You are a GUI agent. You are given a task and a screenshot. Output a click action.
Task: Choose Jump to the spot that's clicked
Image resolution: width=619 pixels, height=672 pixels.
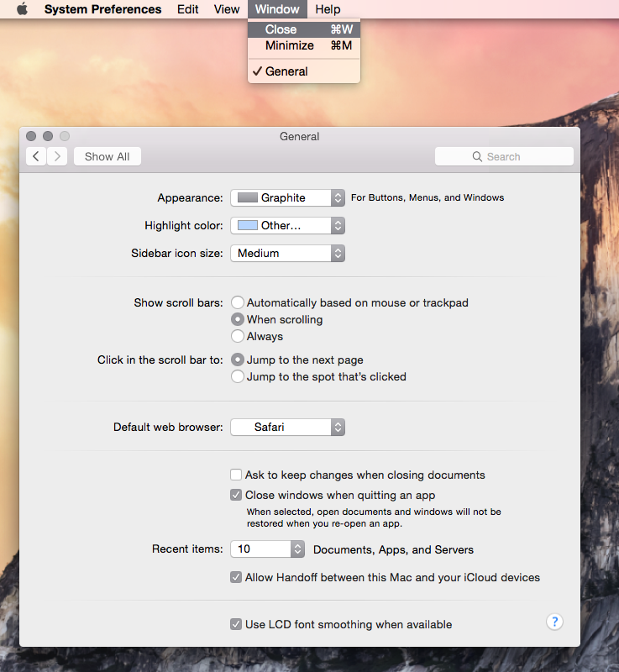click(x=238, y=376)
